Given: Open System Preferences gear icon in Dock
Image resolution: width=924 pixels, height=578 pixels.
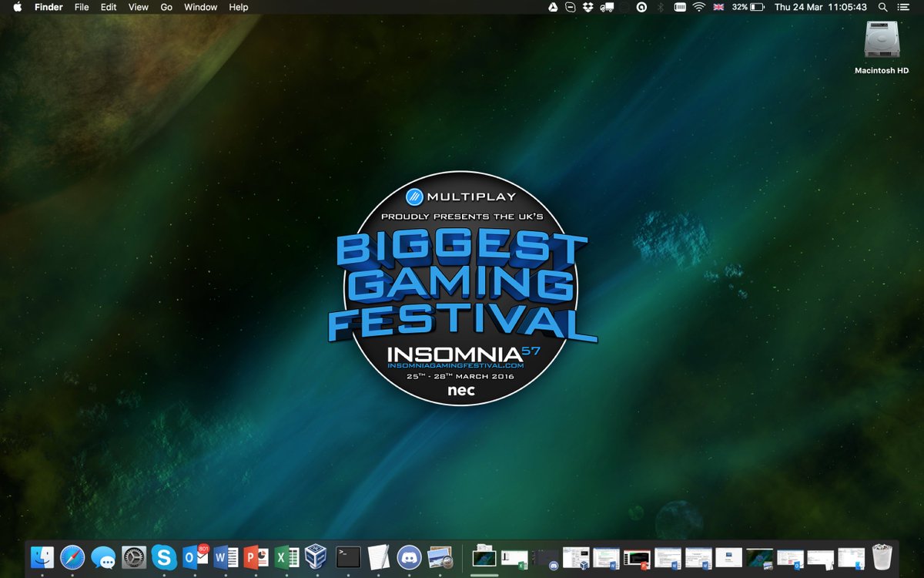Looking at the screenshot, I should click(x=134, y=556).
